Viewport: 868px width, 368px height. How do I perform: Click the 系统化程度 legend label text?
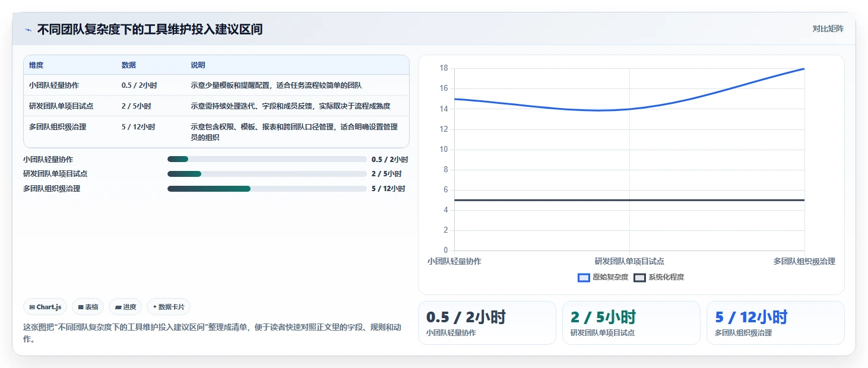click(x=666, y=277)
